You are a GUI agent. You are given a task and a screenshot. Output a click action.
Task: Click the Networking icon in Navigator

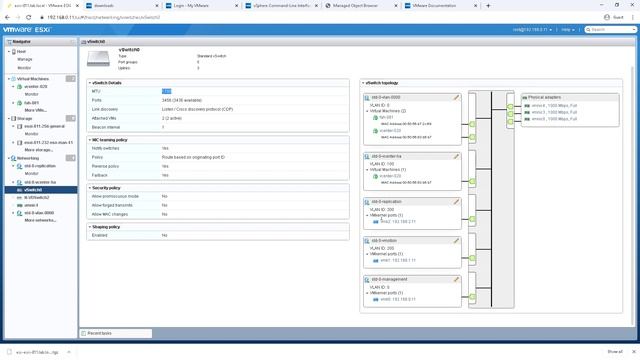tap(13, 158)
